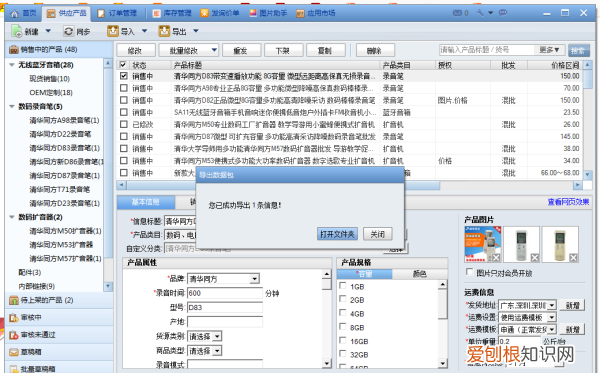Click the product title search field
This screenshot has width=600, height=373.
tap(486, 50)
